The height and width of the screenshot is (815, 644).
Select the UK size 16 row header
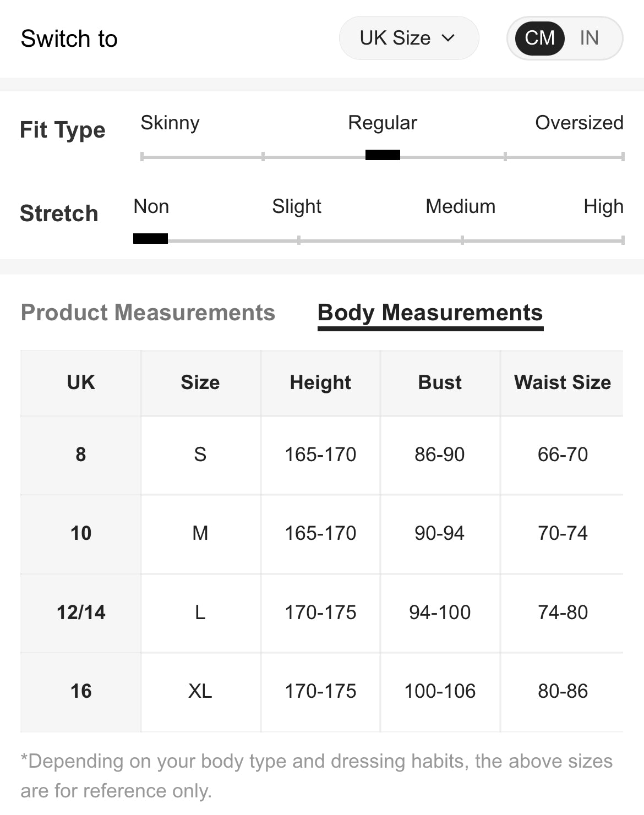pos(81,691)
